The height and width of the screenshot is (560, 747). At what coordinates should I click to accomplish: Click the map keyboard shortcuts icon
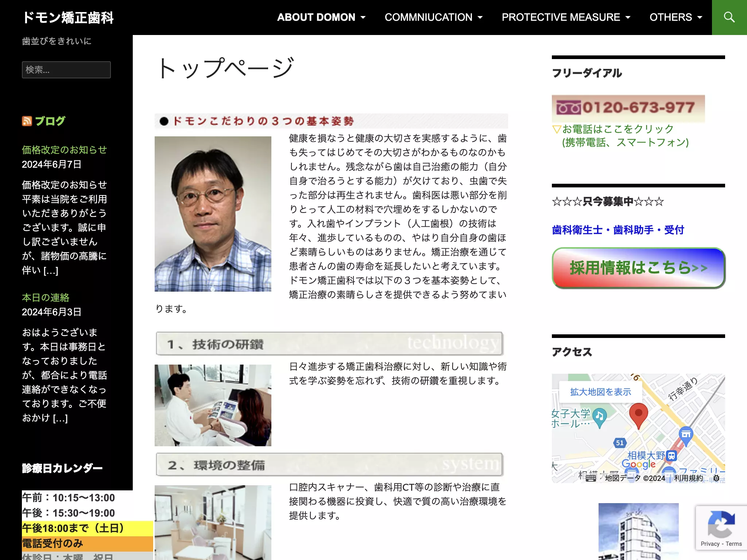point(591,478)
